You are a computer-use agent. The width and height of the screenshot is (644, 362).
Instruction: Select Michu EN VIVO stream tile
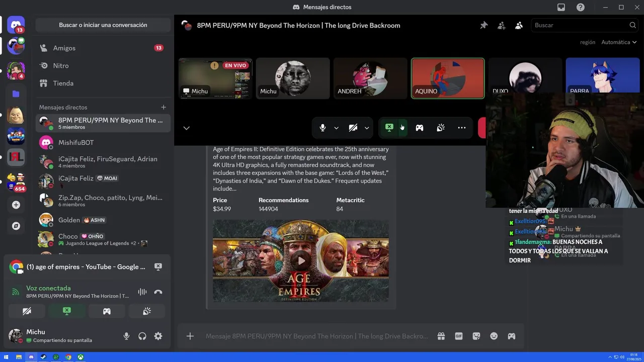pos(215,78)
